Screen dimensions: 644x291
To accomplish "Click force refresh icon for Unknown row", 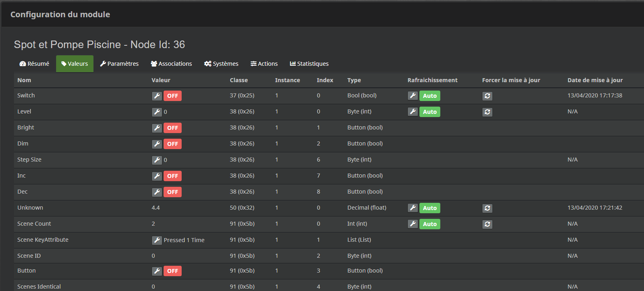I will (x=487, y=208).
